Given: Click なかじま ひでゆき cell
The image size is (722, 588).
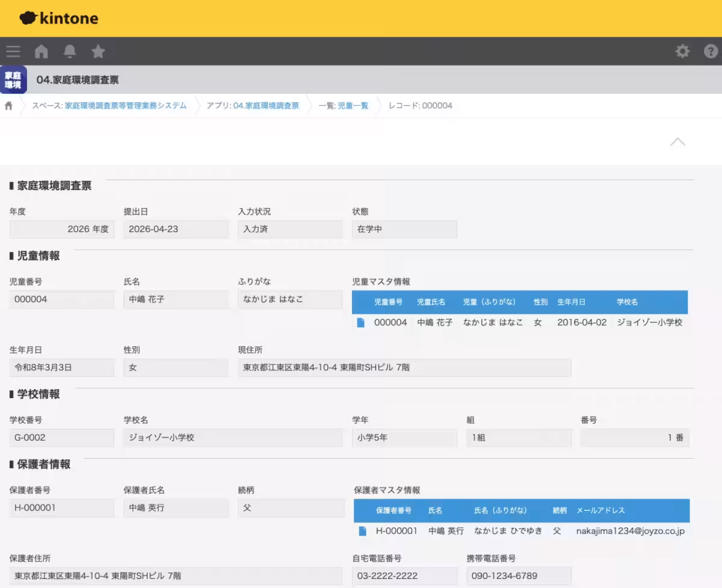Looking at the screenshot, I should [508, 531].
